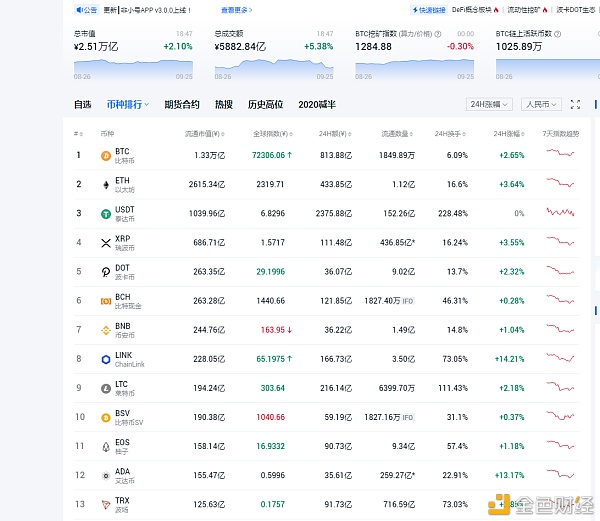Switch to historical highs tab

(x=265, y=104)
